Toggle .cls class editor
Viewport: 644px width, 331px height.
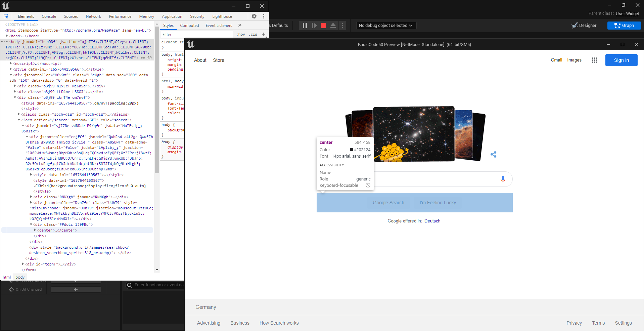pyautogui.click(x=253, y=34)
